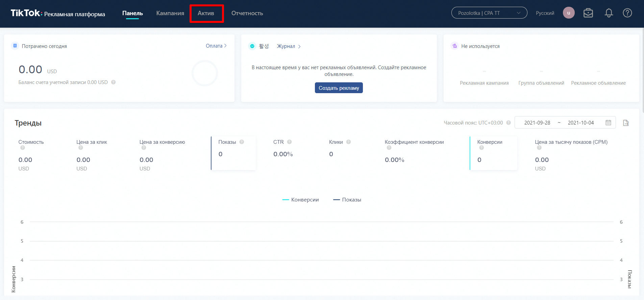Viewport: 644px width, 300px height.
Task: Open the Русский language selector
Action: tap(545, 13)
